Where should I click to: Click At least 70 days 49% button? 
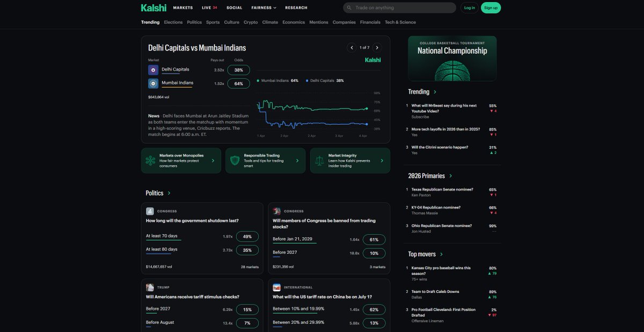click(x=247, y=236)
